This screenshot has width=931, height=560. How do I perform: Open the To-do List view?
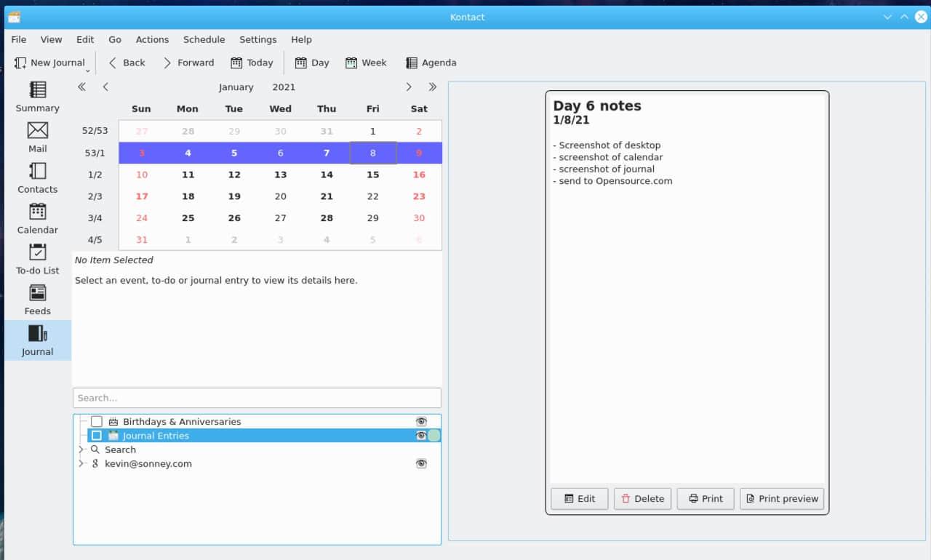point(37,260)
